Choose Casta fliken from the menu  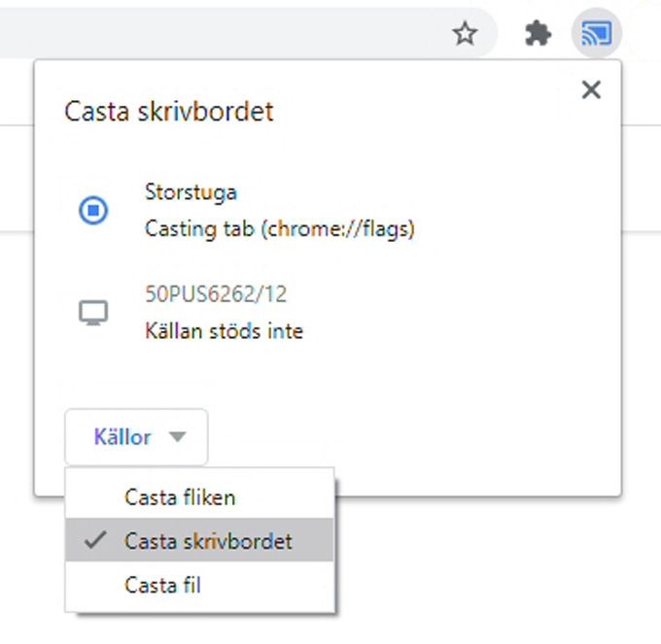coord(200,497)
